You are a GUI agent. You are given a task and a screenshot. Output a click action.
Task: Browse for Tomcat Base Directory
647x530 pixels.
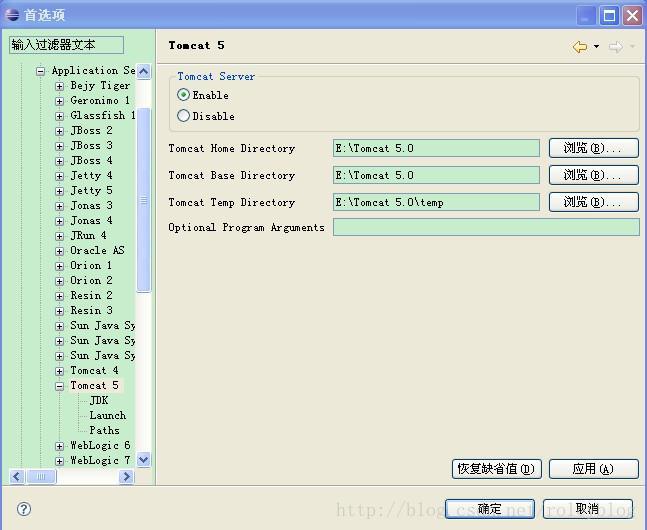point(594,175)
